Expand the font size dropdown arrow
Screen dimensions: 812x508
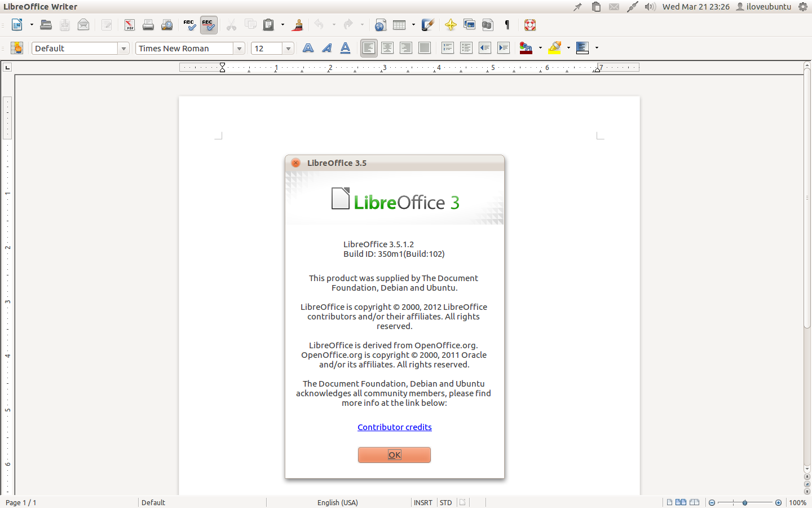click(x=288, y=49)
